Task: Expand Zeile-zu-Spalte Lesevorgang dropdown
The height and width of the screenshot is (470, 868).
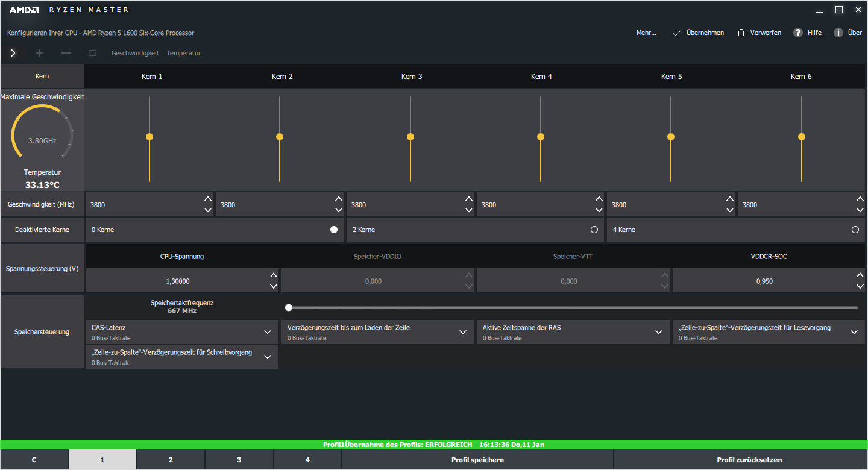Action: 854,332
